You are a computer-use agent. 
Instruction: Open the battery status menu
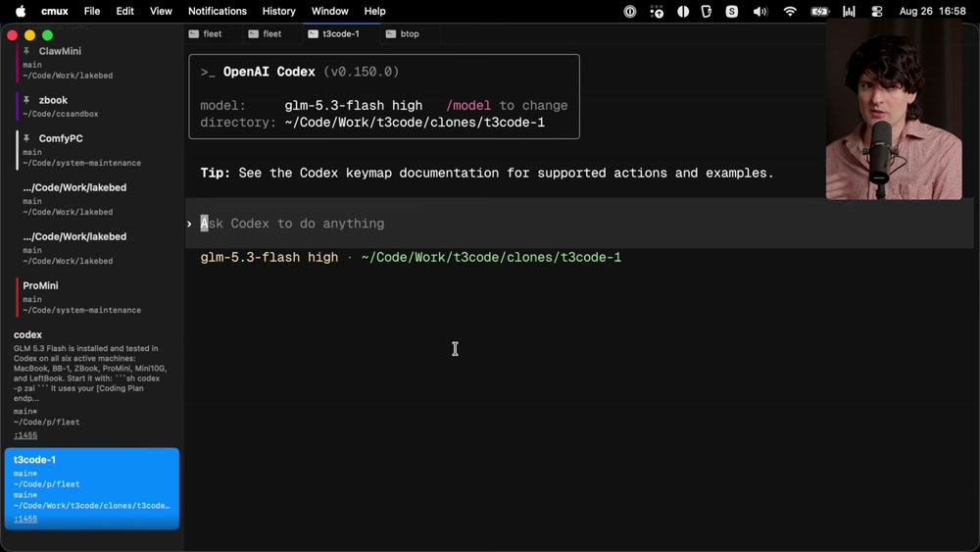pos(819,11)
